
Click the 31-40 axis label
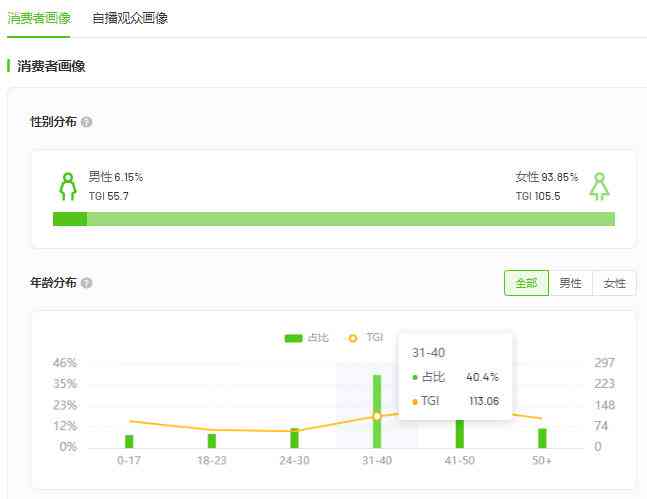click(x=377, y=460)
